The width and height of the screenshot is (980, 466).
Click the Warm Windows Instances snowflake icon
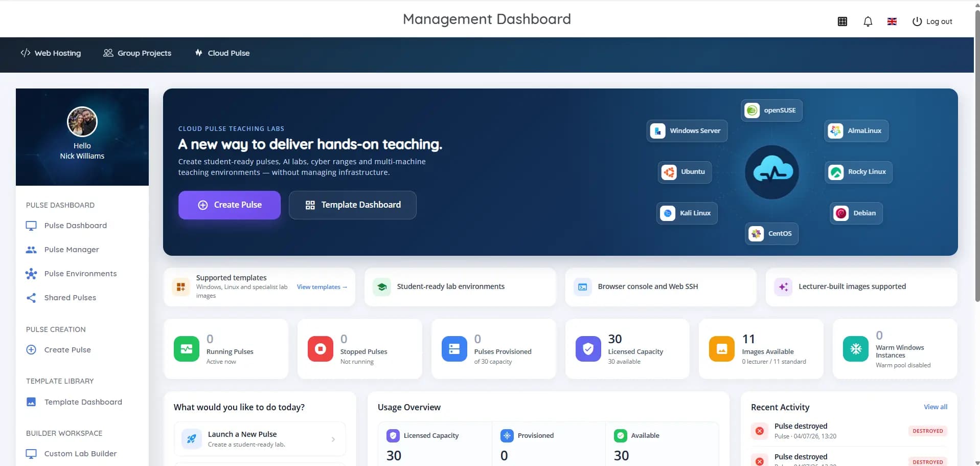pos(856,349)
